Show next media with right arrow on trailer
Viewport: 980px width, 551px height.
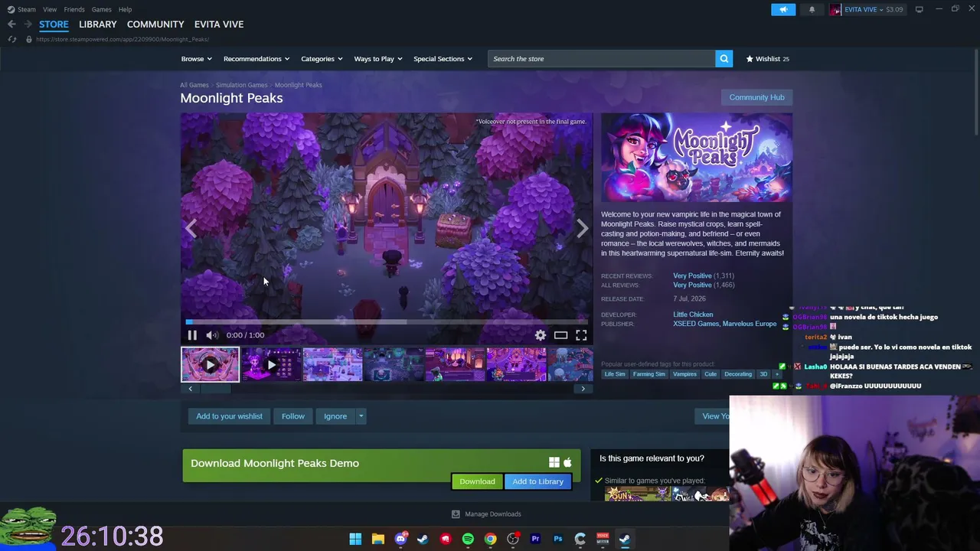(x=583, y=228)
